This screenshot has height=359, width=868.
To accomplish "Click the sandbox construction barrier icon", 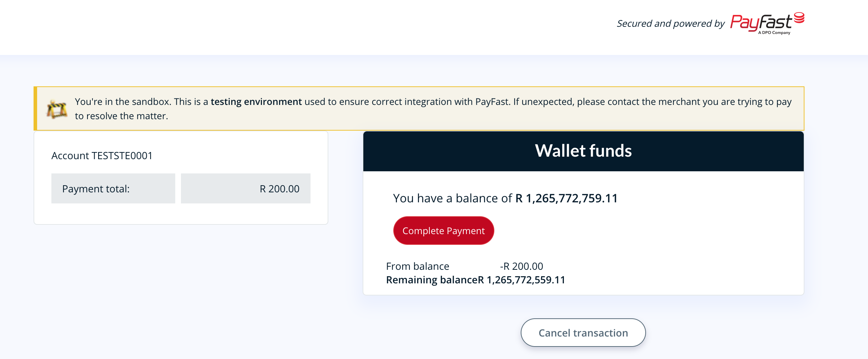I will click(x=57, y=109).
